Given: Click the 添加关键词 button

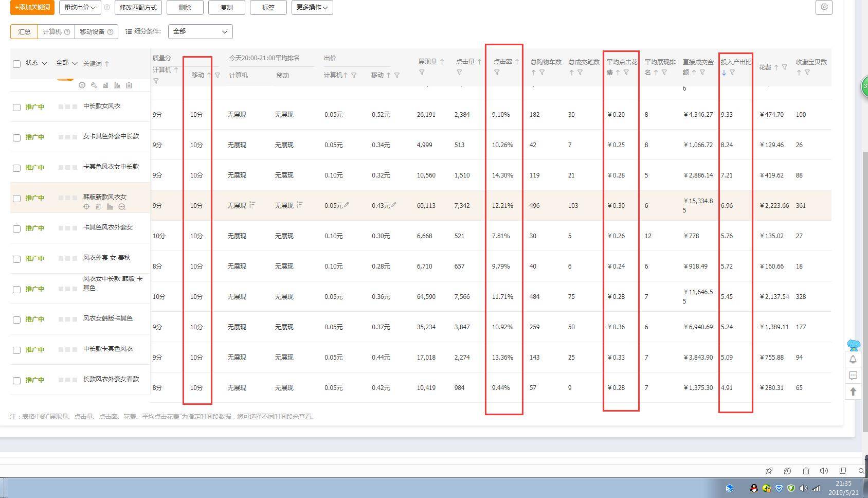Looking at the screenshot, I should (x=32, y=7).
